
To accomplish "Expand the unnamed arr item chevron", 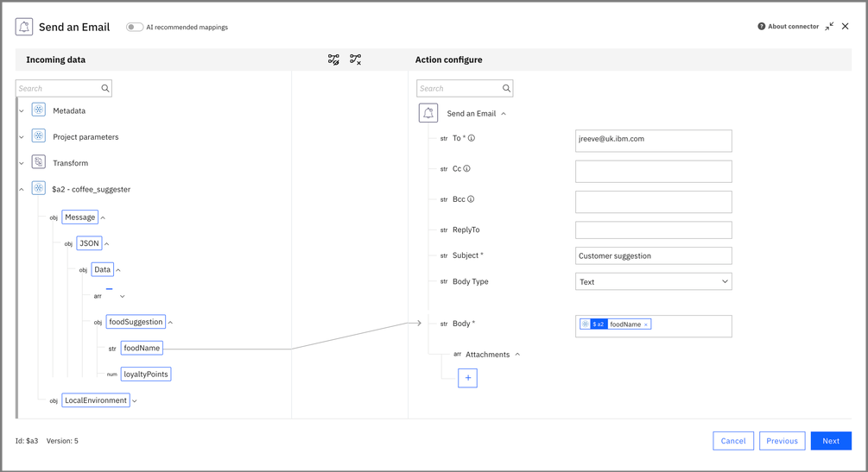I will (x=123, y=297).
